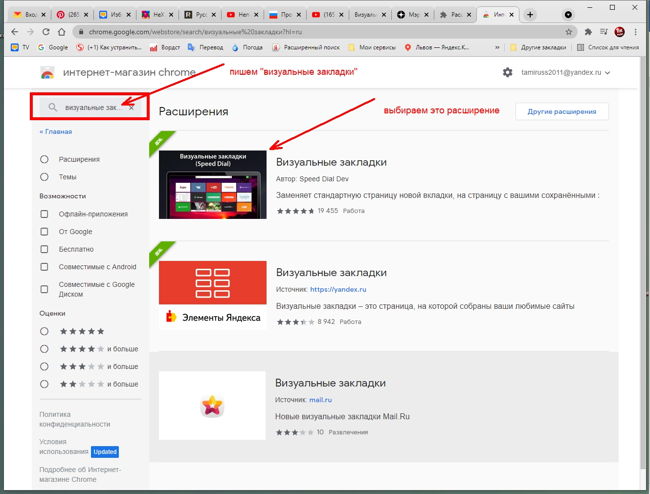Screen dimensions: 650x494
Task: Check the Совместимые с Android checkbox
Action: (x=44, y=267)
